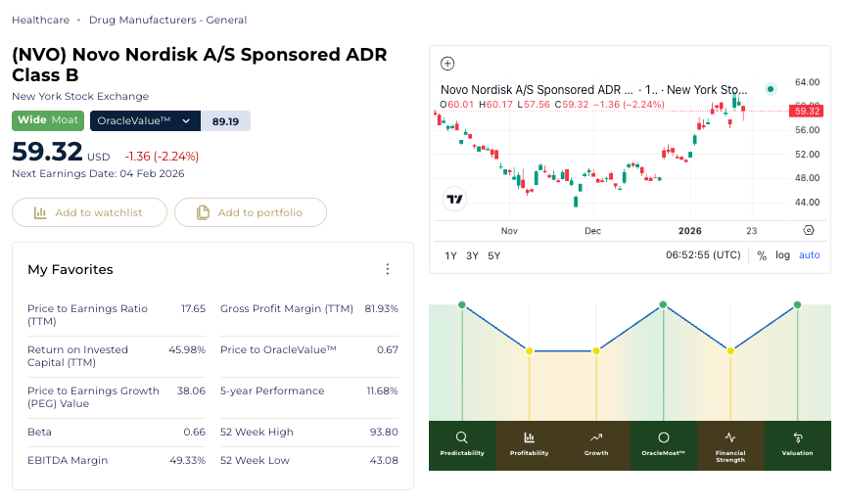Open chart settings hexagon gear icon
This screenshot has height=504, width=843.
(x=808, y=231)
